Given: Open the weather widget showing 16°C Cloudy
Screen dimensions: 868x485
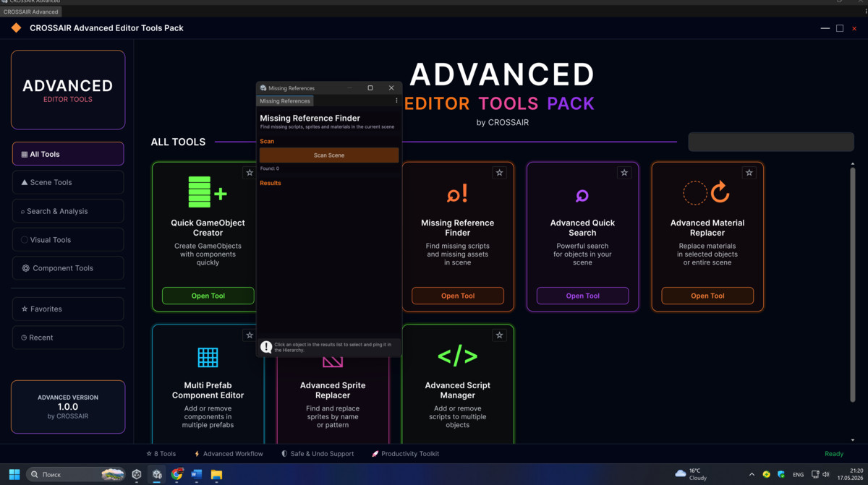Looking at the screenshot, I should pyautogui.click(x=691, y=474).
